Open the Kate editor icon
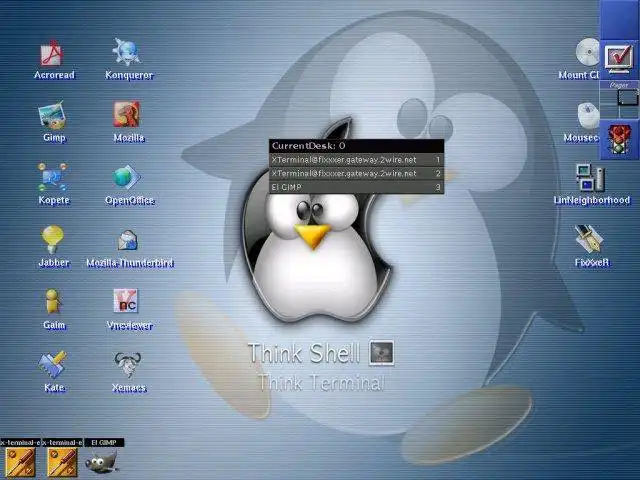The image size is (640, 480). coord(52,364)
